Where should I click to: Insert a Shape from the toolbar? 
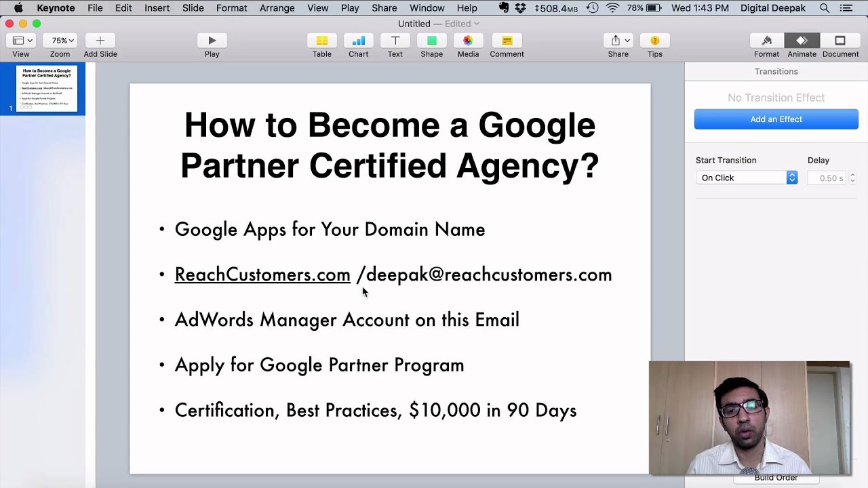pos(432,41)
